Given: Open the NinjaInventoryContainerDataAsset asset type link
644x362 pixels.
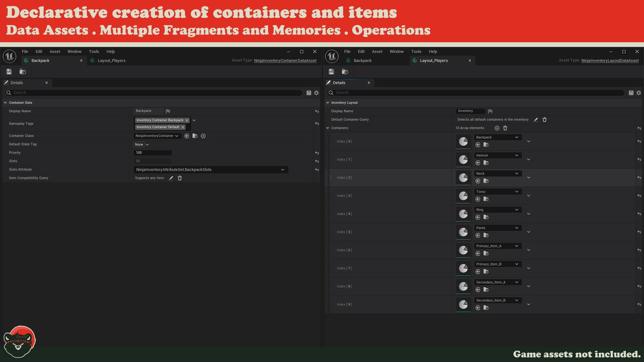Looking at the screenshot, I should (285, 60).
